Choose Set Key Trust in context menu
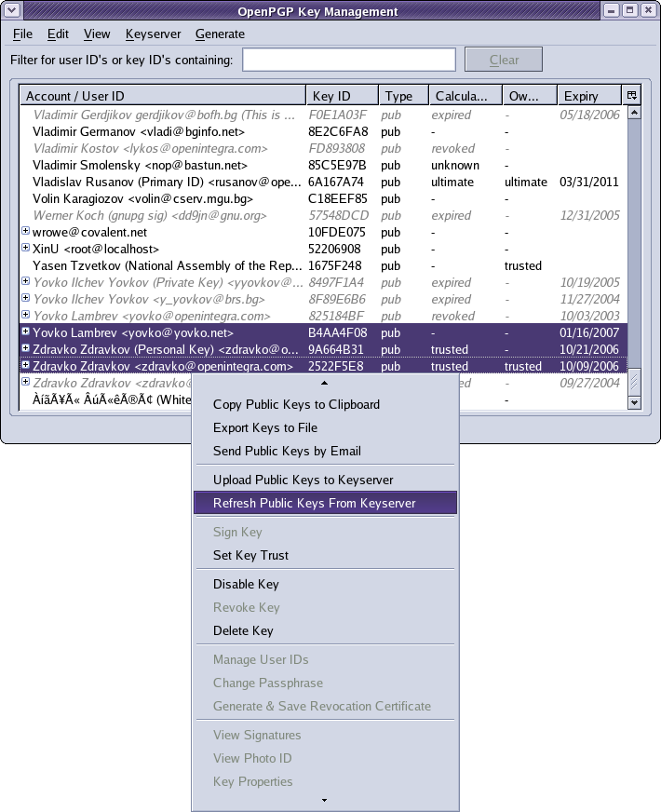Image resolution: width=661 pixels, height=812 pixels. coord(325,555)
